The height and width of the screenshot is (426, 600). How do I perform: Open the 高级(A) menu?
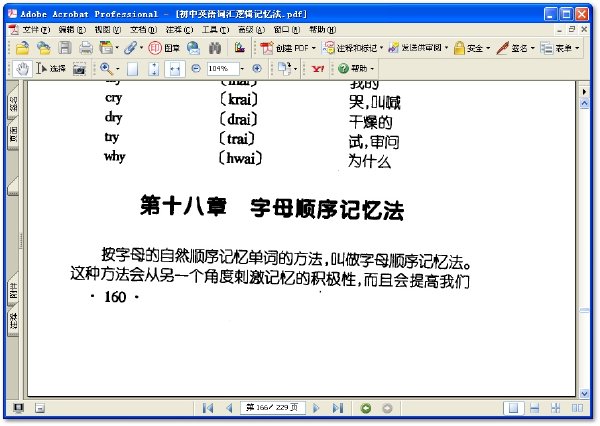tap(251, 29)
